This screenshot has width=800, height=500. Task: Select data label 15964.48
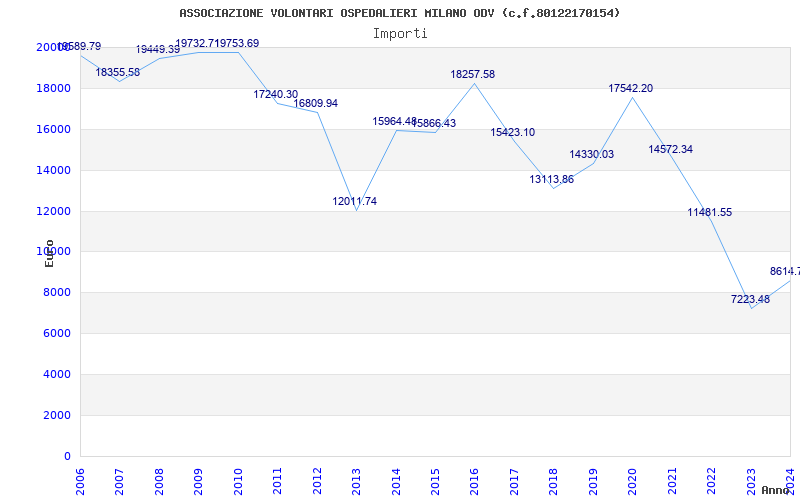394,121
